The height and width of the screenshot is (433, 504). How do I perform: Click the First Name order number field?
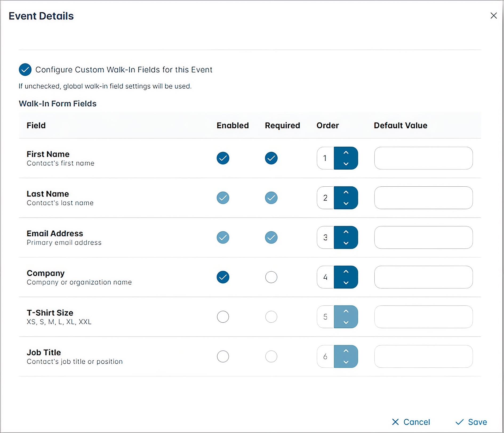point(325,158)
